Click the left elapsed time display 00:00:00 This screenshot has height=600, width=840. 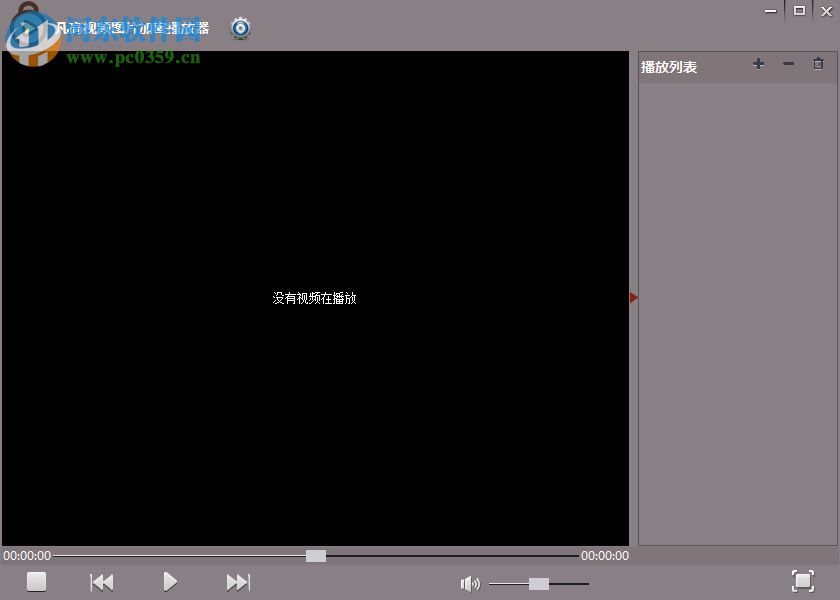pyautogui.click(x=27, y=555)
